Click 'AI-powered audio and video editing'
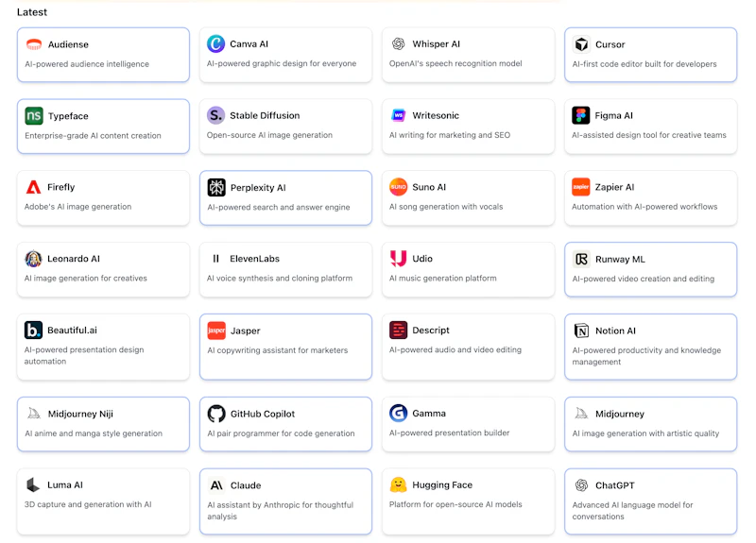 click(x=455, y=349)
